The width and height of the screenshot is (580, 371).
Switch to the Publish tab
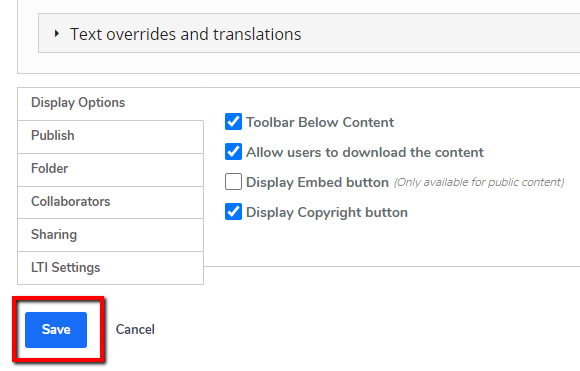coord(110,136)
